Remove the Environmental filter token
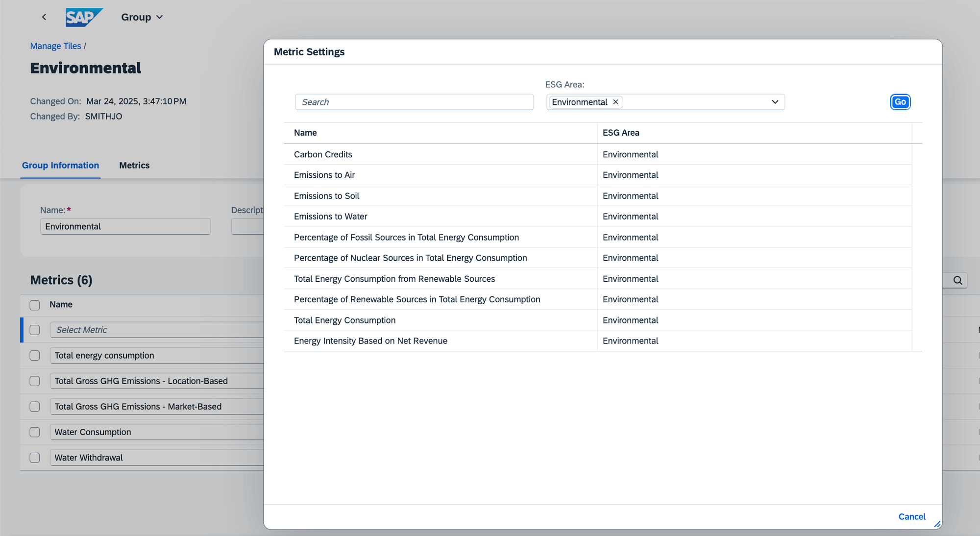 [615, 102]
